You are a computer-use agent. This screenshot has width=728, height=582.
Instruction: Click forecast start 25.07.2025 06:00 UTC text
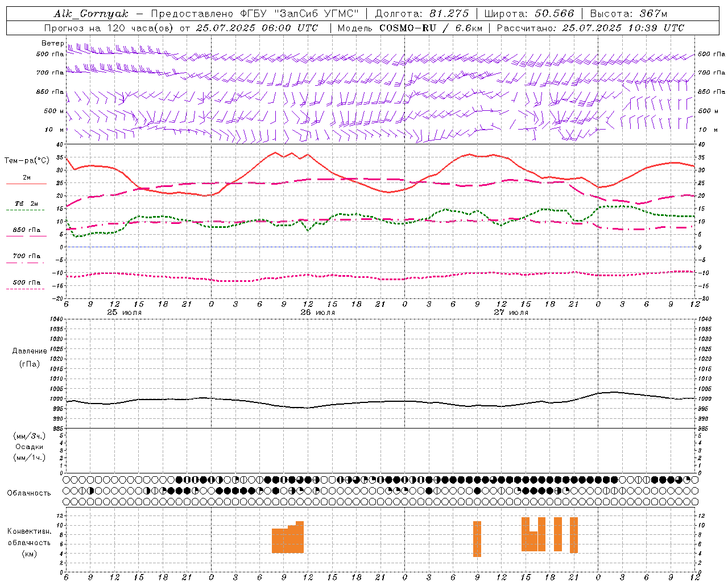pyautogui.click(x=257, y=28)
